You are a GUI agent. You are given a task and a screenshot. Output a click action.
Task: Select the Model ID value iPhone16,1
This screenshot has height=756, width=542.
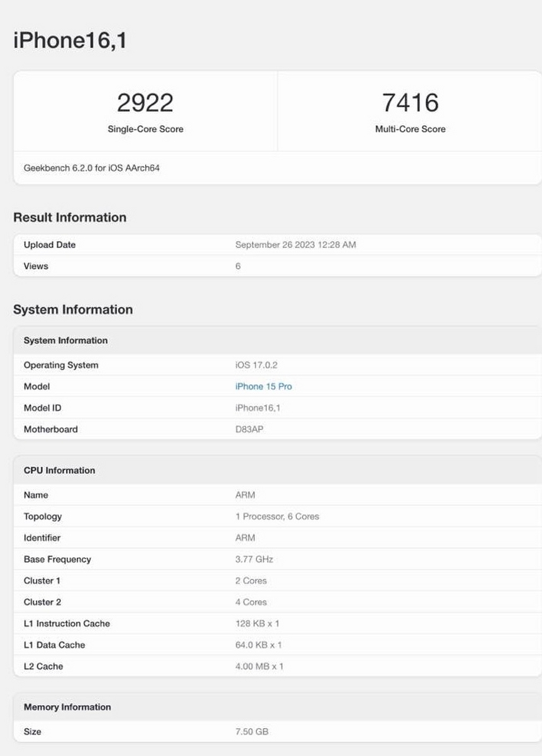[x=258, y=408]
